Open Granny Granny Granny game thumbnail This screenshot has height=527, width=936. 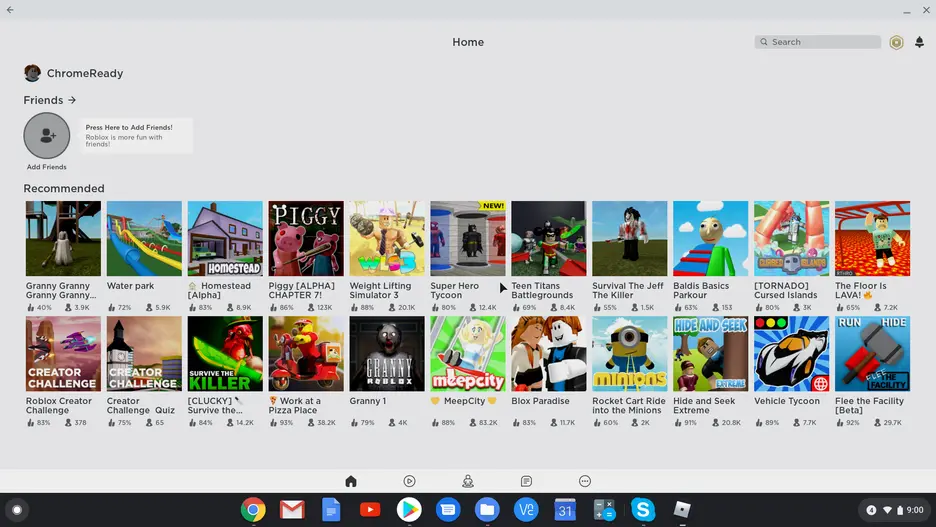click(63, 239)
